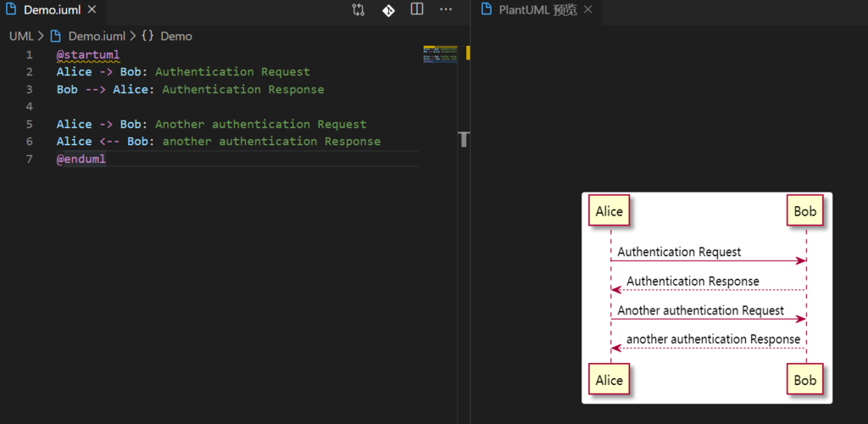Split the editor with the split icon
Viewport: 868px width, 424px height.
pos(417,9)
